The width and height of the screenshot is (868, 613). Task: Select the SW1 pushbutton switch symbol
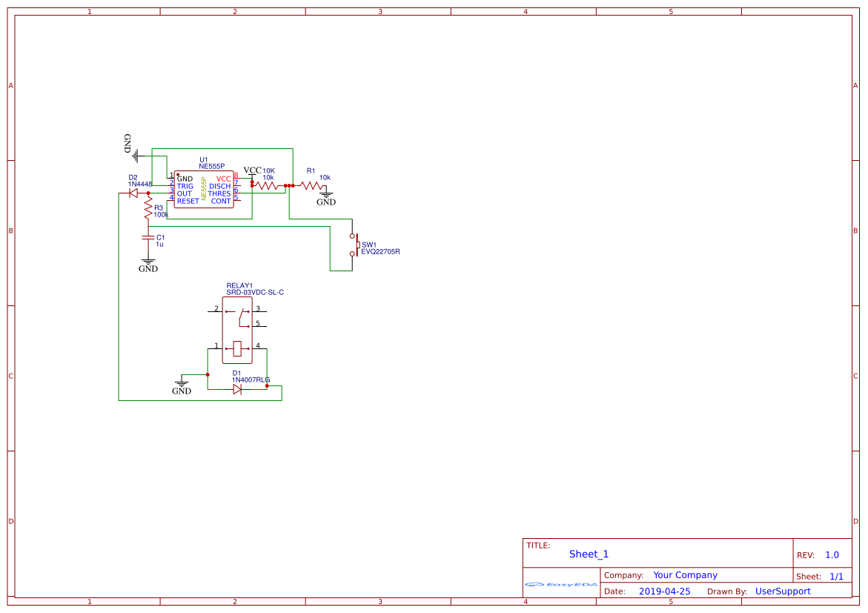354,245
